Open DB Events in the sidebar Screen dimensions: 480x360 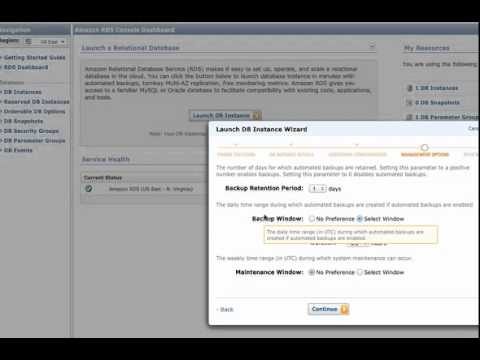[x=18, y=150]
